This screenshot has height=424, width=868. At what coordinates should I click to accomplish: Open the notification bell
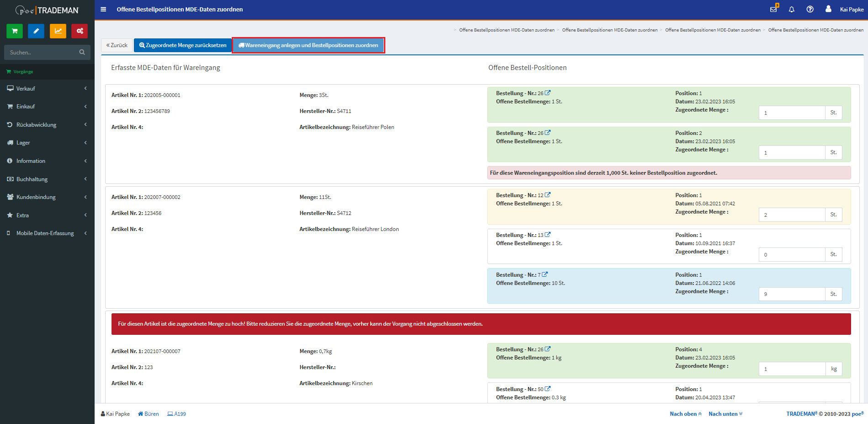point(792,9)
